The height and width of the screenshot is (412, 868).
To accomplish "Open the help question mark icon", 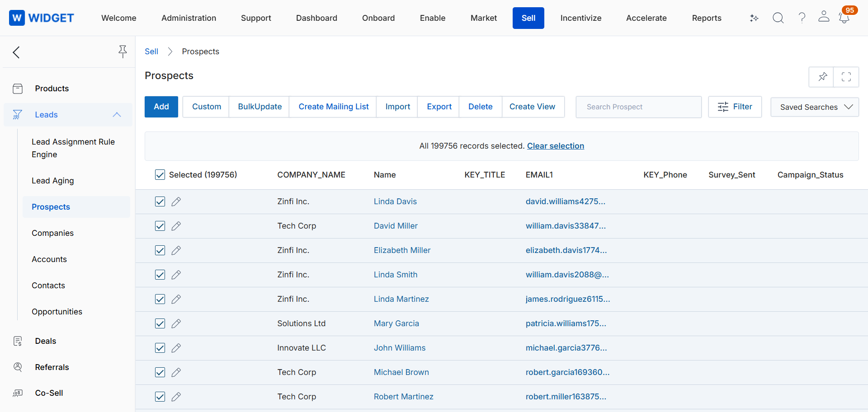I will pyautogui.click(x=802, y=18).
